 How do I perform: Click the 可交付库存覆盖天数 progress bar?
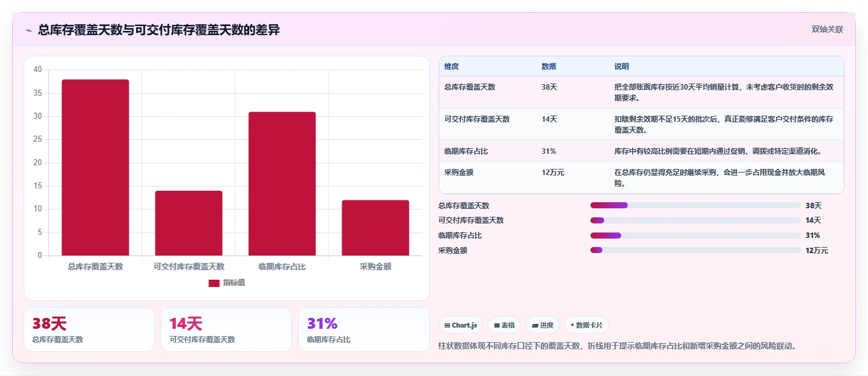click(x=695, y=220)
